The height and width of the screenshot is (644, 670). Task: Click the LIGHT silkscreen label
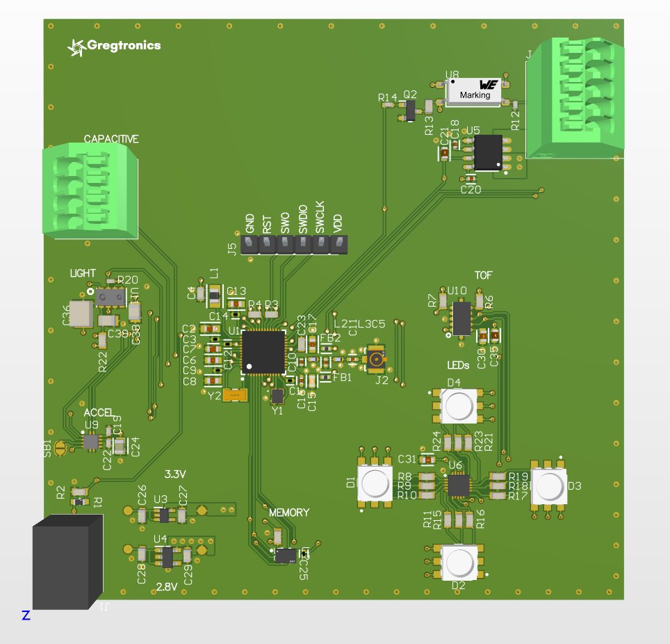click(x=83, y=273)
